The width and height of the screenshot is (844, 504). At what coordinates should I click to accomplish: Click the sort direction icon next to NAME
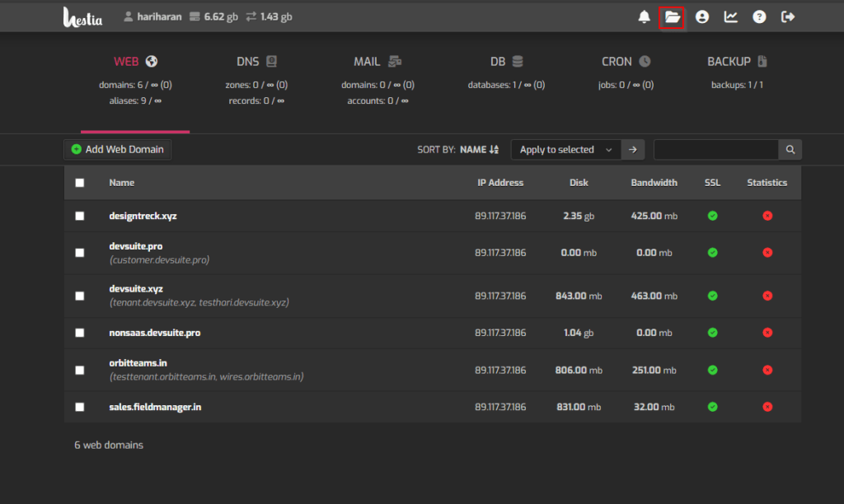click(x=495, y=150)
